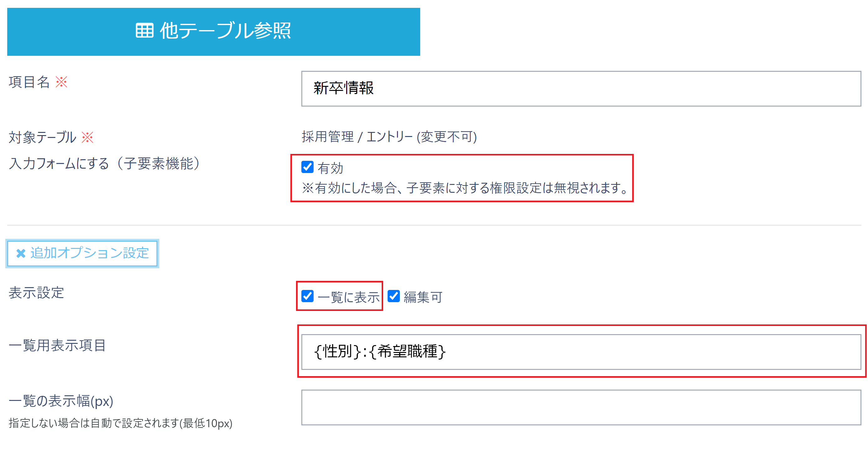Click the 一覧の表示幅(px) label
This screenshot has width=868, height=457.
pyautogui.click(x=61, y=401)
